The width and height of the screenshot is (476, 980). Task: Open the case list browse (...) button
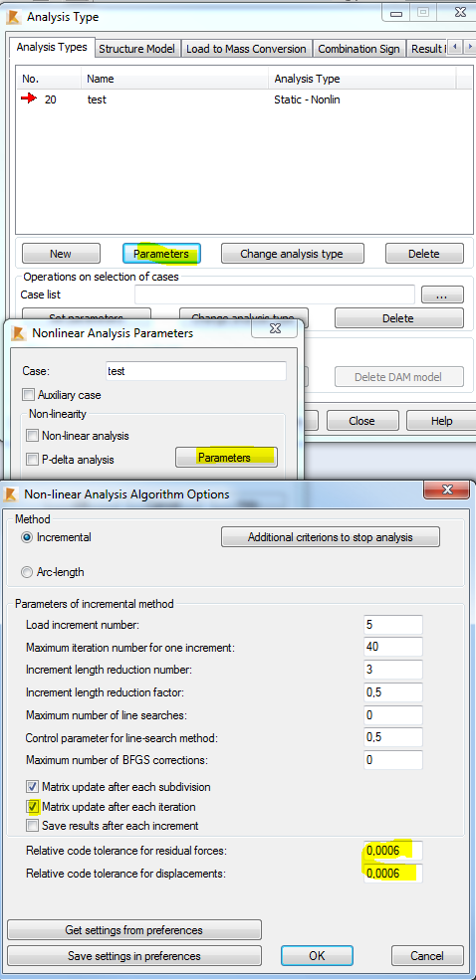442,295
